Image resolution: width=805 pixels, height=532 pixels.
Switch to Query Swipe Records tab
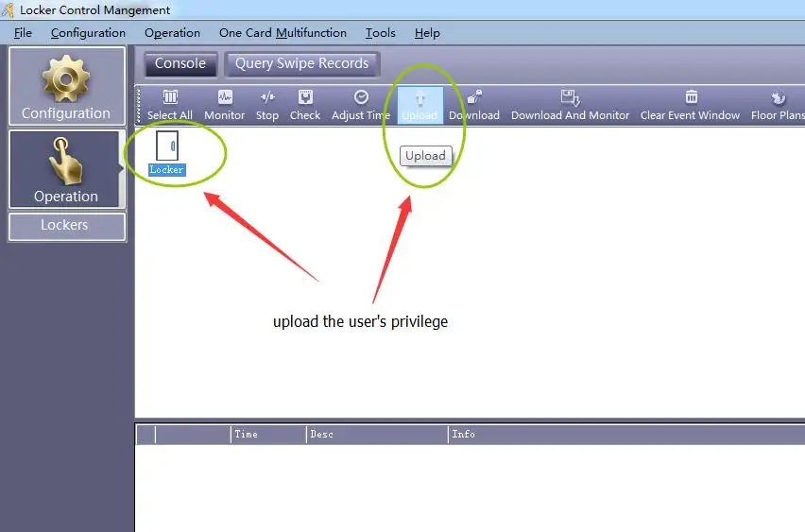302,63
